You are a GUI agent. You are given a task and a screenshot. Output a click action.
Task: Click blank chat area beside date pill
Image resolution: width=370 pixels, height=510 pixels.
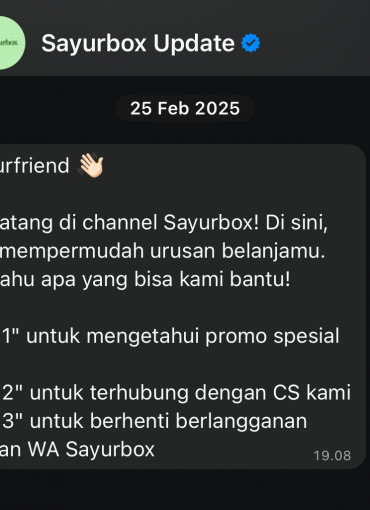click(x=310, y=108)
